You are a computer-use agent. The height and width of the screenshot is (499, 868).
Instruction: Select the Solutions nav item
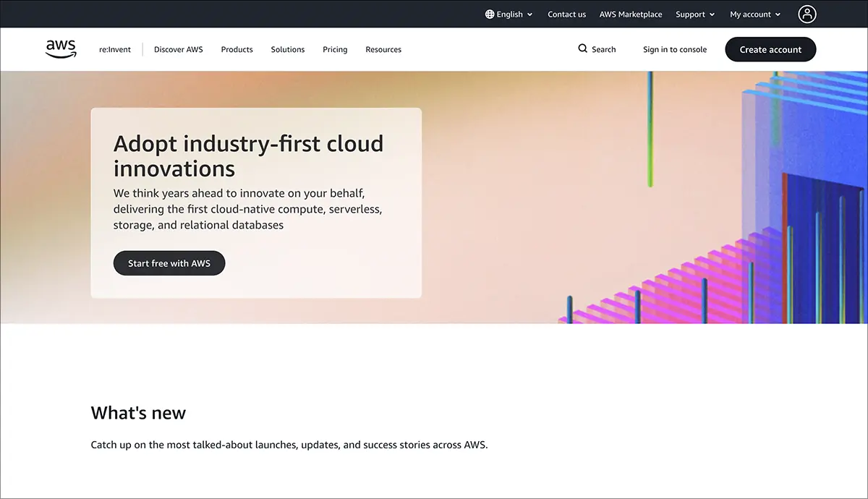(x=288, y=49)
